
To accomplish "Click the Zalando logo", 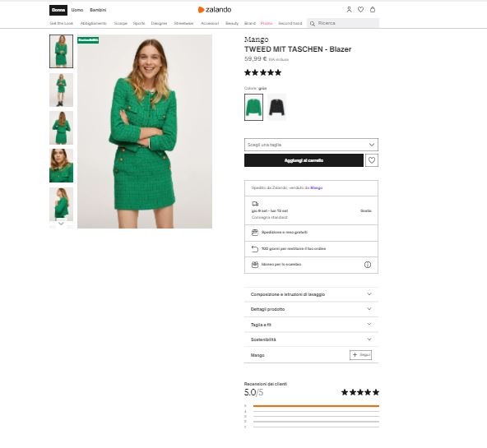I will [x=215, y=10].
